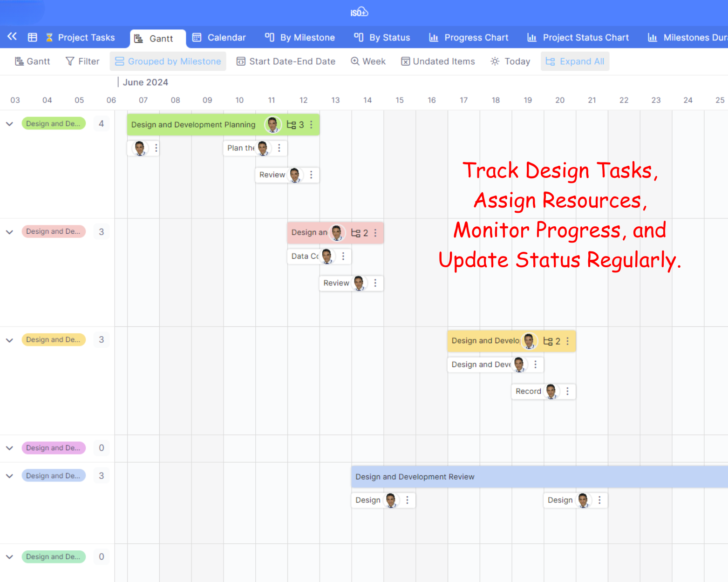This screenshot has height=582, width=728.
Task: Expand the purple milestone group with 0 items
Action: point(9,448)
